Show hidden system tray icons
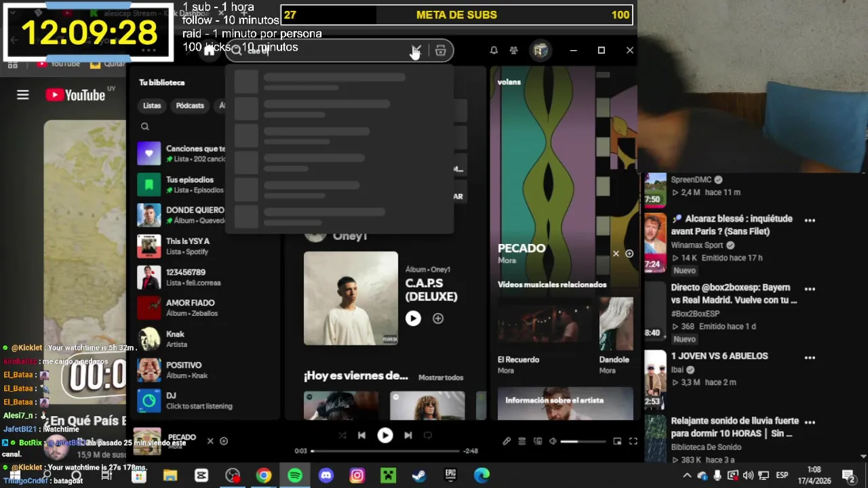Screen dimensions: 868x488 click(687, 476)
